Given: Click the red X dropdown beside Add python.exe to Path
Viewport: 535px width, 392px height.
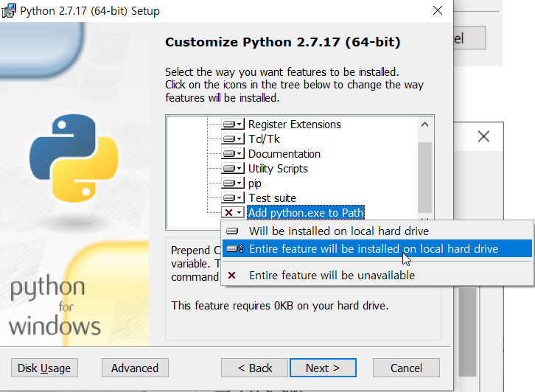Looking at the screenshot, I should click(x=233, y=212).
